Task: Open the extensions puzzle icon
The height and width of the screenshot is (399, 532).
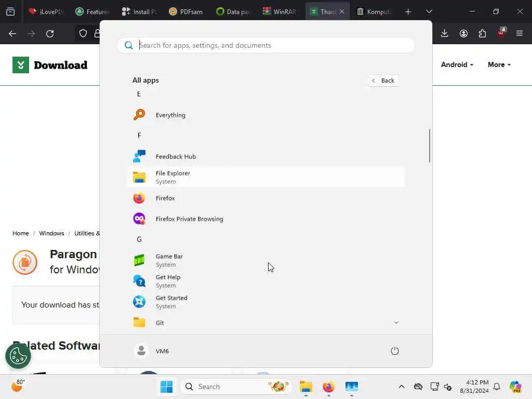Action: (482, 34)
